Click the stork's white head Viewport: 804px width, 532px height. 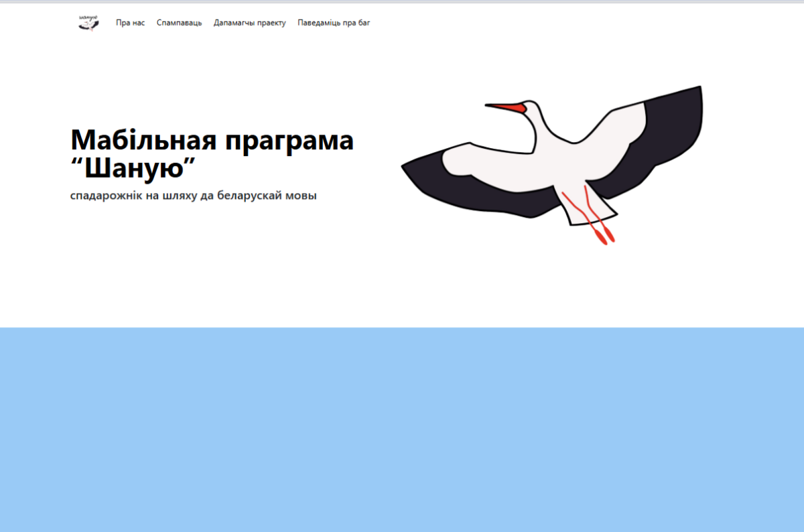531,109
